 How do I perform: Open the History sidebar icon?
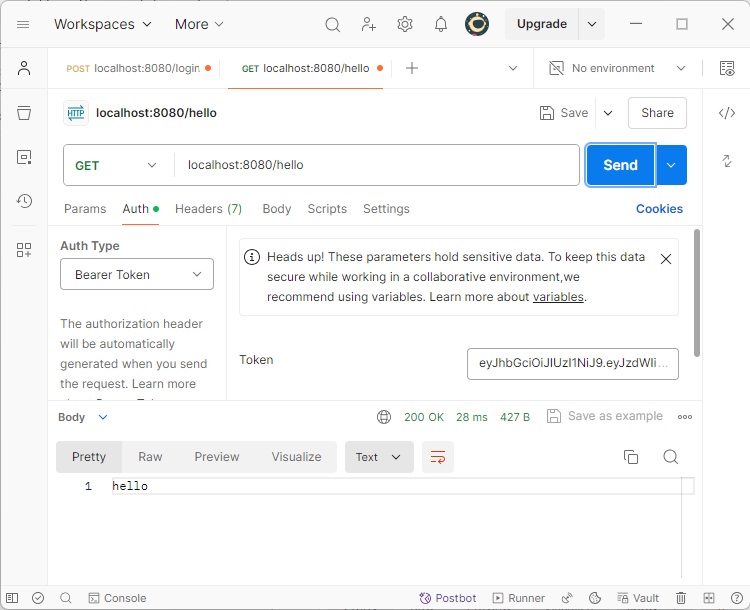[24, 201]
